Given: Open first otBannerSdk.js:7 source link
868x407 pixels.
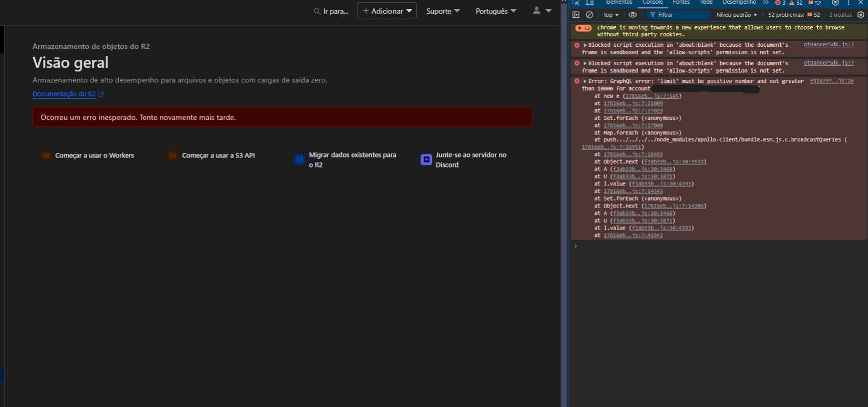Looking at the screenshot, I should coord(829,45).
